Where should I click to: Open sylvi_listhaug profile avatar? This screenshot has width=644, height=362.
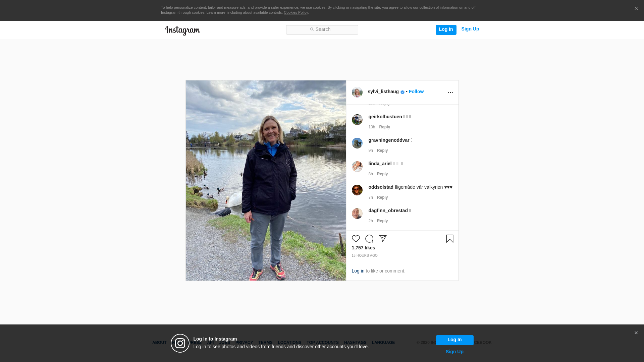click(357, 92)
